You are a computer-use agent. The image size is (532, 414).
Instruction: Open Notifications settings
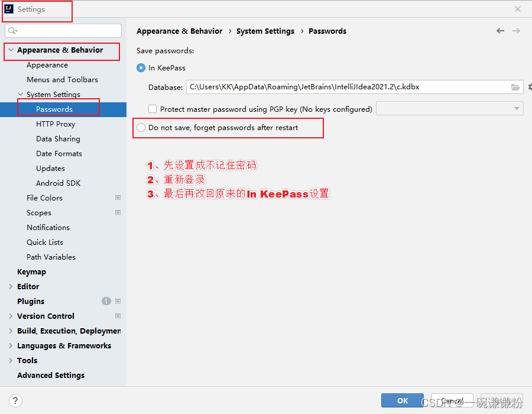[x=48, y=227]
